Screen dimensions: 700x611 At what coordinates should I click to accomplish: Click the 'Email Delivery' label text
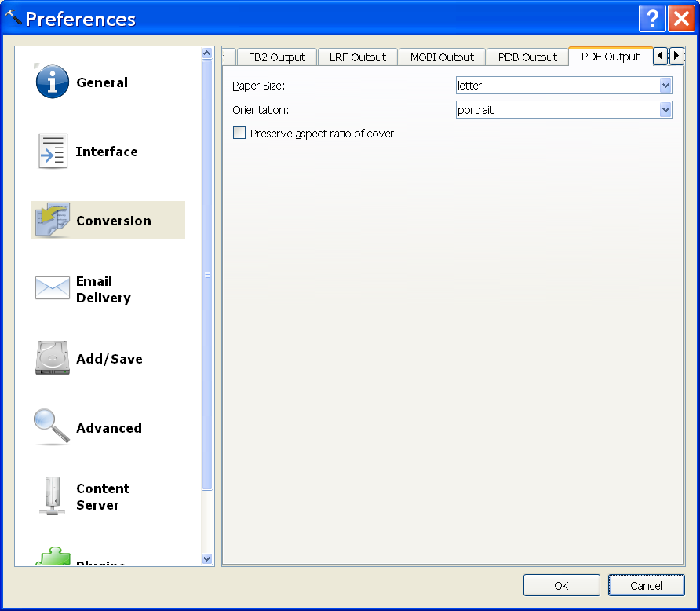coord(104,290)
